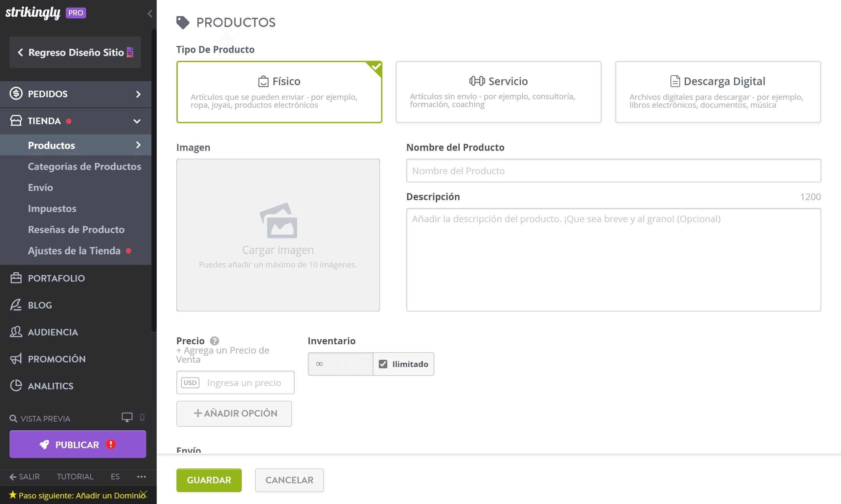841x504 pixels.
Task: Open Categorías de Productos
Action: point(84,167)
